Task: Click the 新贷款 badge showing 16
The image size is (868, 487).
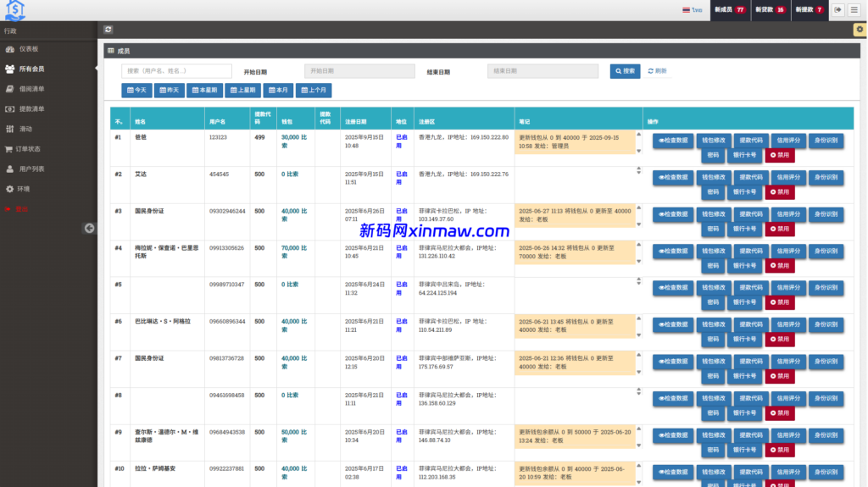Action: point(771,10)
